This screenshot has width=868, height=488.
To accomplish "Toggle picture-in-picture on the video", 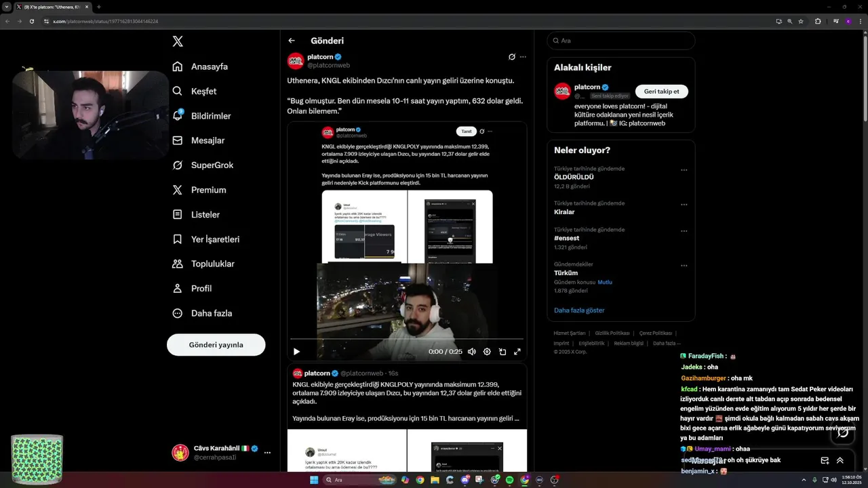I will (x=502, y=352).
